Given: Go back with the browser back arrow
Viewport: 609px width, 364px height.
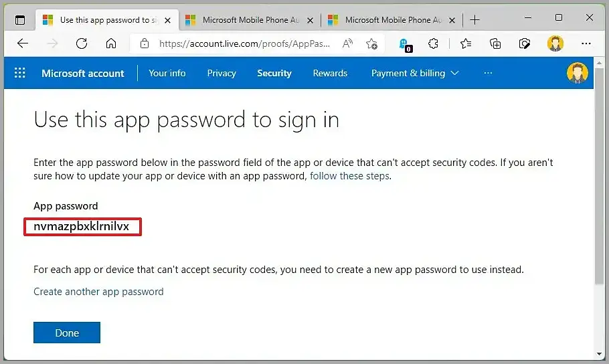Looking at the screenshot, I should [x=23, y=43].
